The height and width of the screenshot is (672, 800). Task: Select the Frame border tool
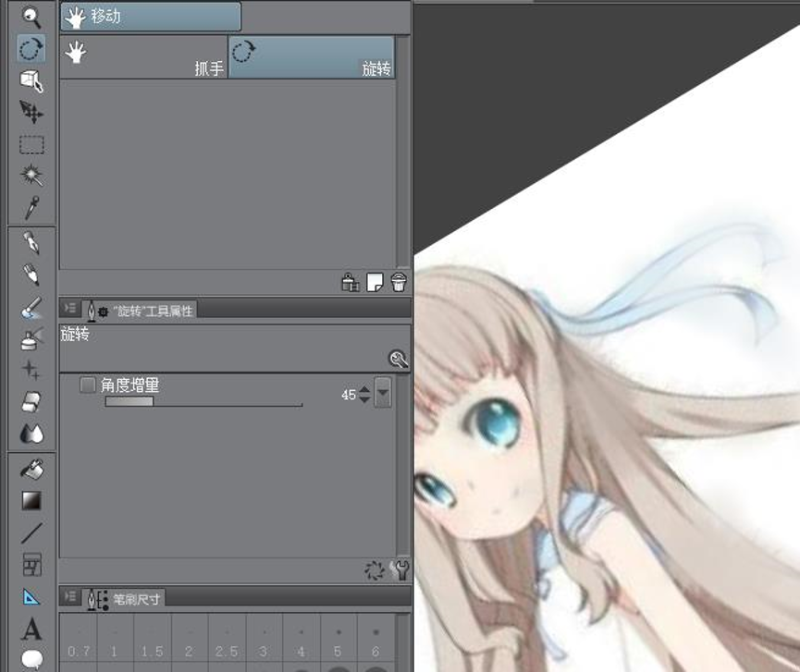click(31, 565)
